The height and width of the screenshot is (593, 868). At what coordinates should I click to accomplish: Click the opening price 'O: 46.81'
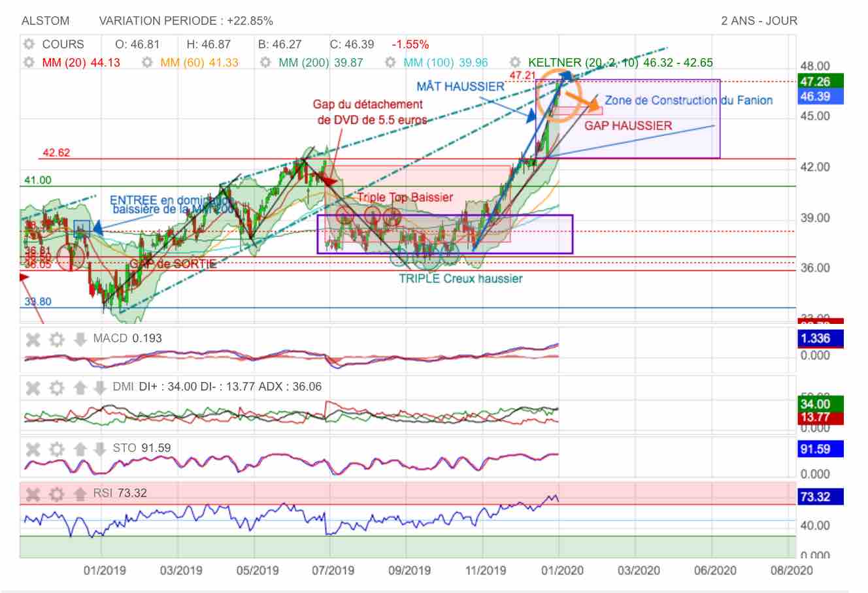(137, 44)
